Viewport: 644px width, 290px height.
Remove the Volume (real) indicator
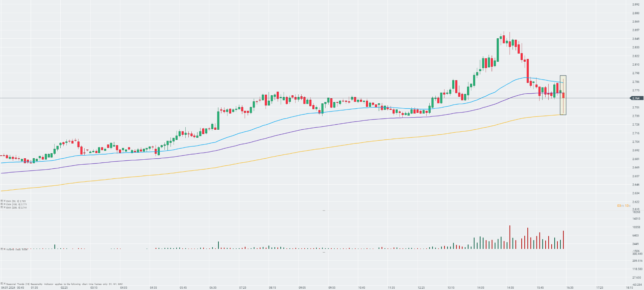(5, 249)
